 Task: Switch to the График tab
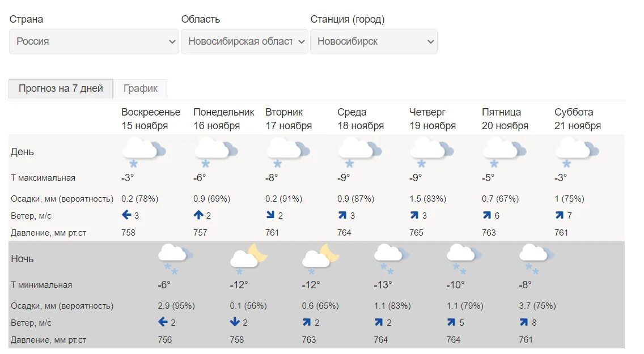[x=141, y=88]
